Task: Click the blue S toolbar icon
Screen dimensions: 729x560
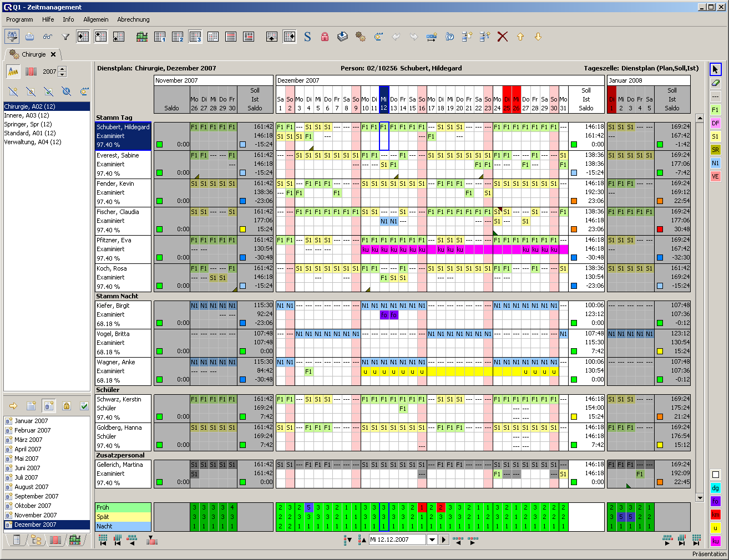Action: (307, 37)
